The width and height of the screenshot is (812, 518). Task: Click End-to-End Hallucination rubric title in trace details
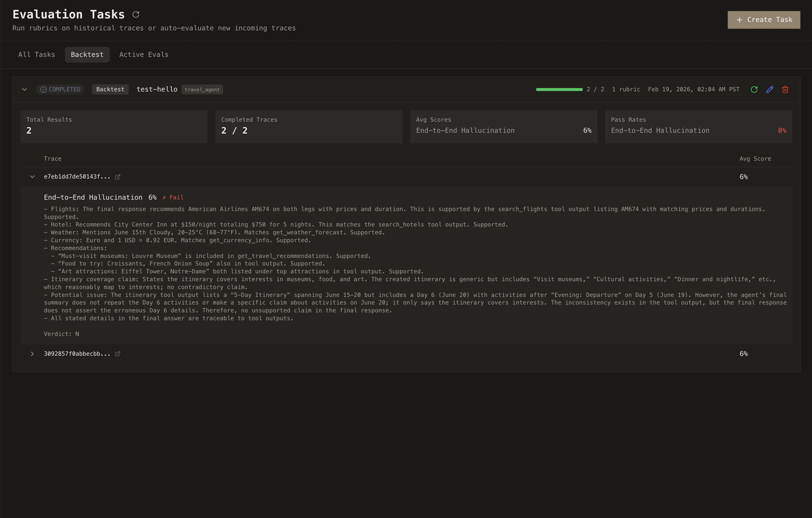click(93, 198)
